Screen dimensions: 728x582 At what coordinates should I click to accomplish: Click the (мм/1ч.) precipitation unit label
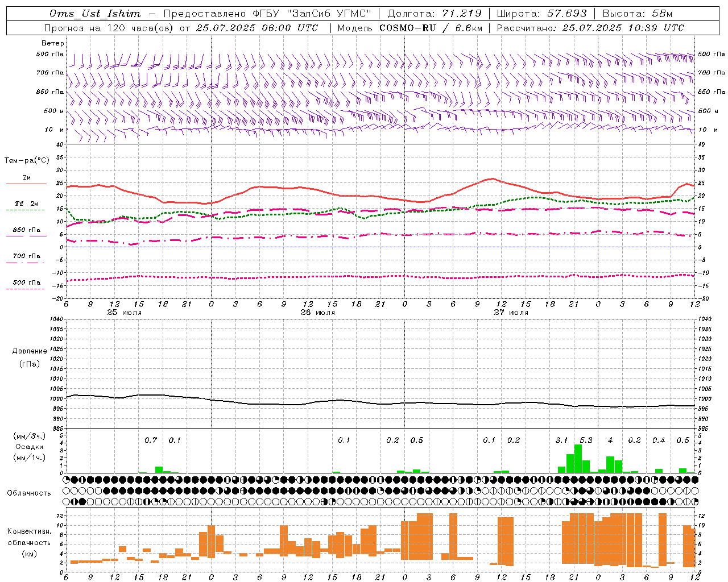click(x=29, y=458)
